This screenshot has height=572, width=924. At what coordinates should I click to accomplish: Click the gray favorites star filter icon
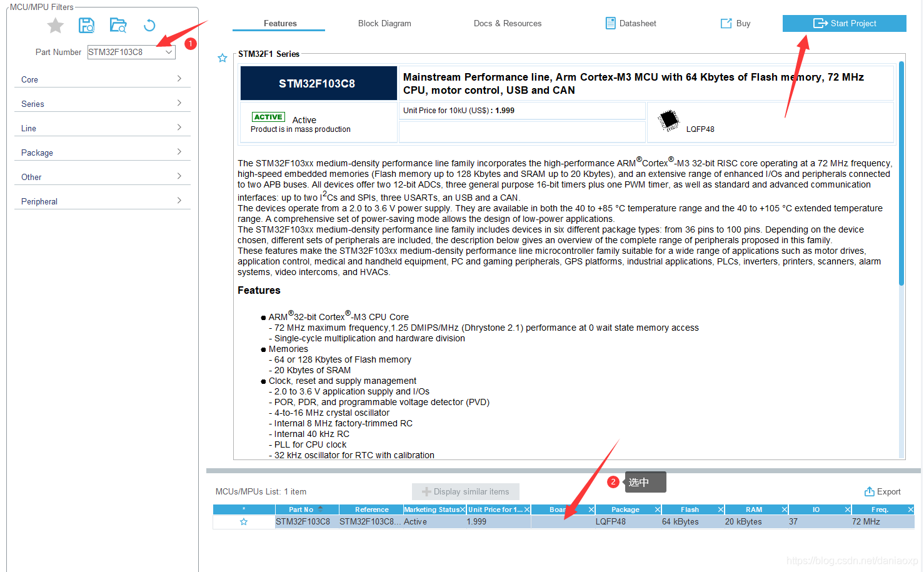tap(56, 26)
